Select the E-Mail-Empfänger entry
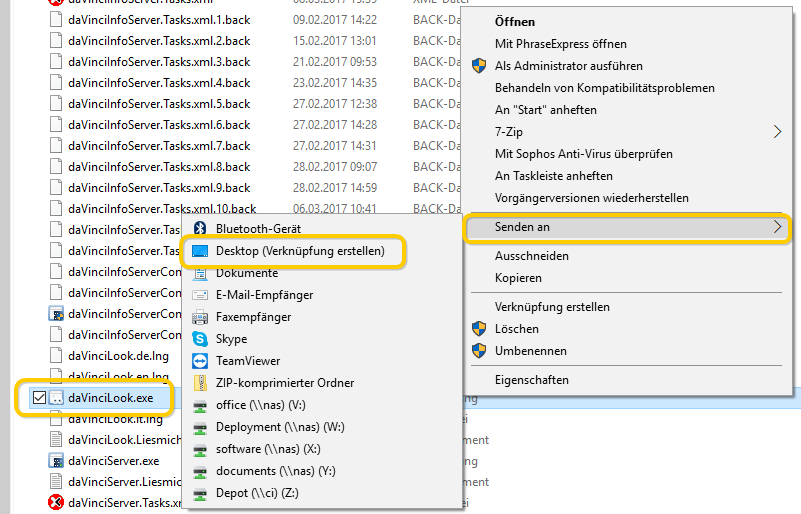This screenshot has height=514, width=801. coord(264,295)
